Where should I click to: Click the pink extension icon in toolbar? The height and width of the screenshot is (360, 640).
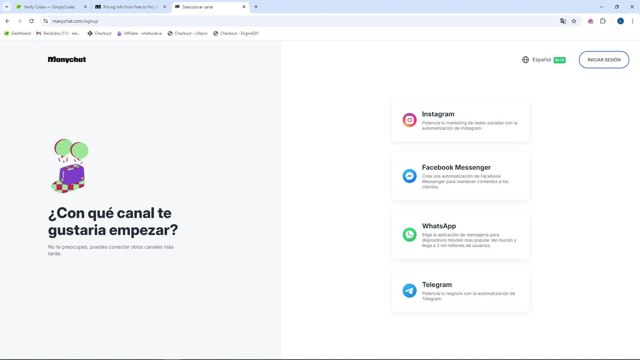point(590,21)
